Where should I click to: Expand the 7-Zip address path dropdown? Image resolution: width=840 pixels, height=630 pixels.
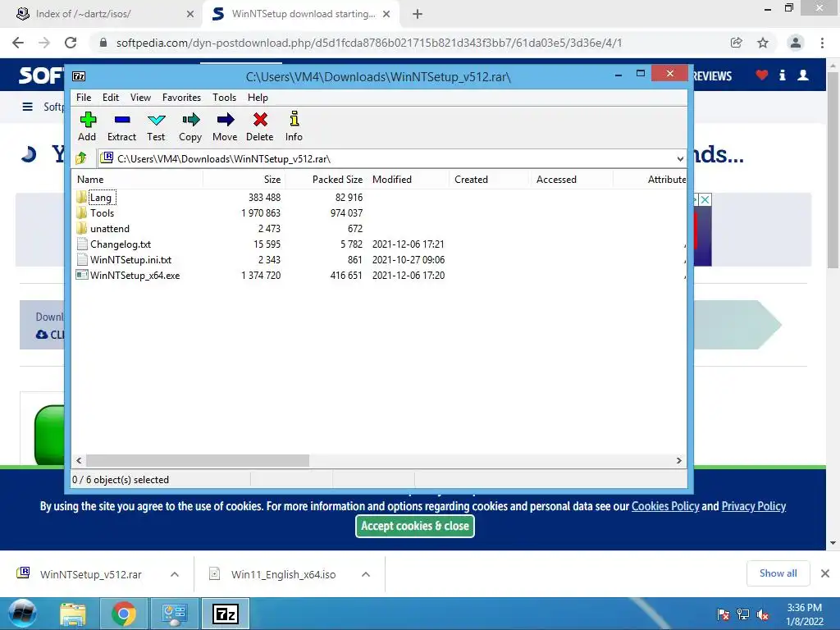tap(680, 158)
